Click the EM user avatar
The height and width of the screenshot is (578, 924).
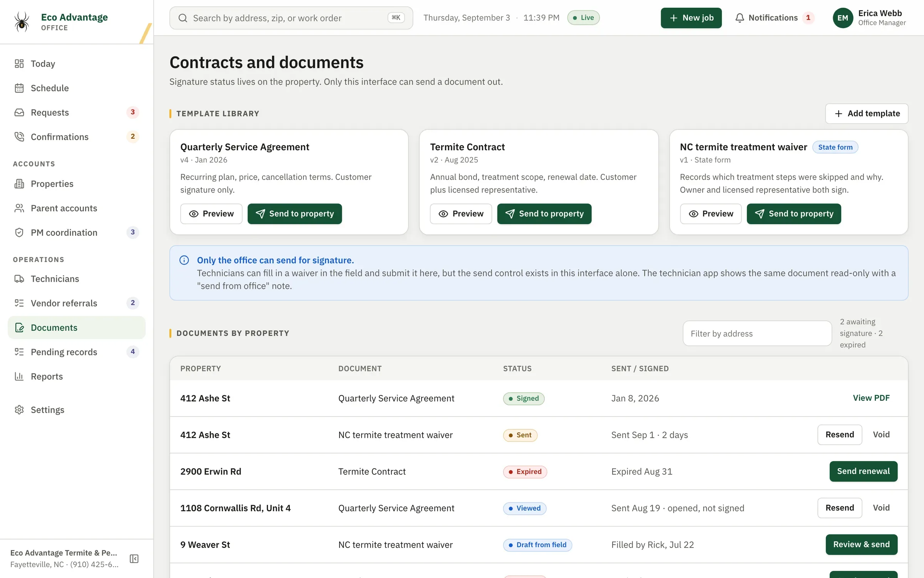point(843,18)
